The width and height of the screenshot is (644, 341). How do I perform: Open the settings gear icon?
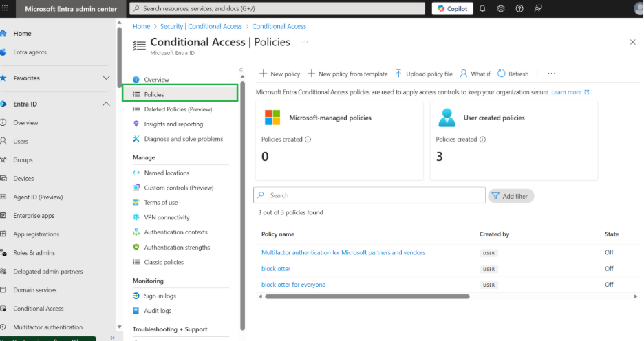pos(501,9)
